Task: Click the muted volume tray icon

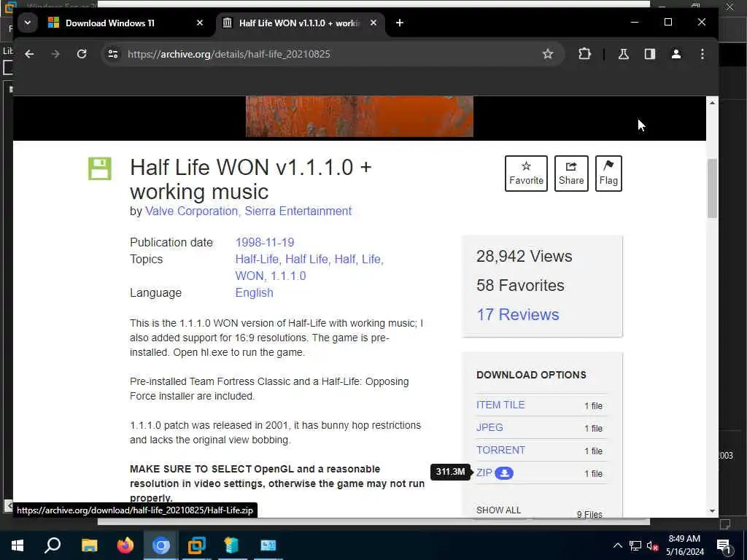Action: pos(652,545)
